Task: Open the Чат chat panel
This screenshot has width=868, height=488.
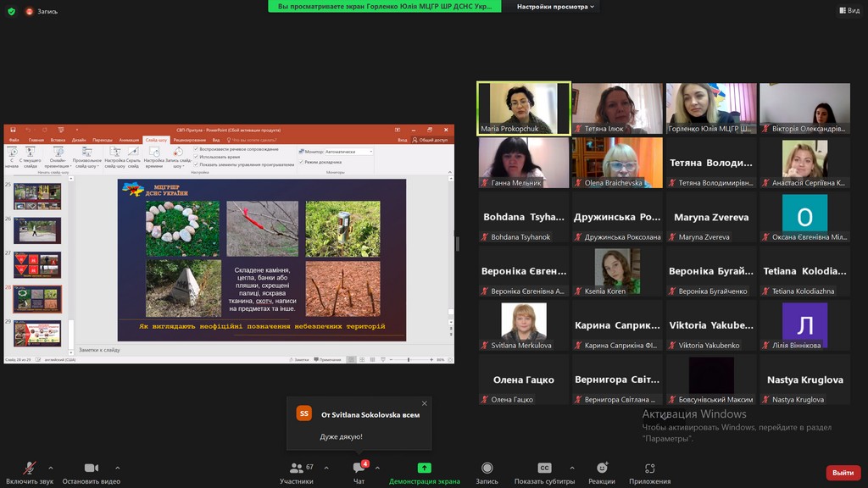Action: [x=359, y=468]
